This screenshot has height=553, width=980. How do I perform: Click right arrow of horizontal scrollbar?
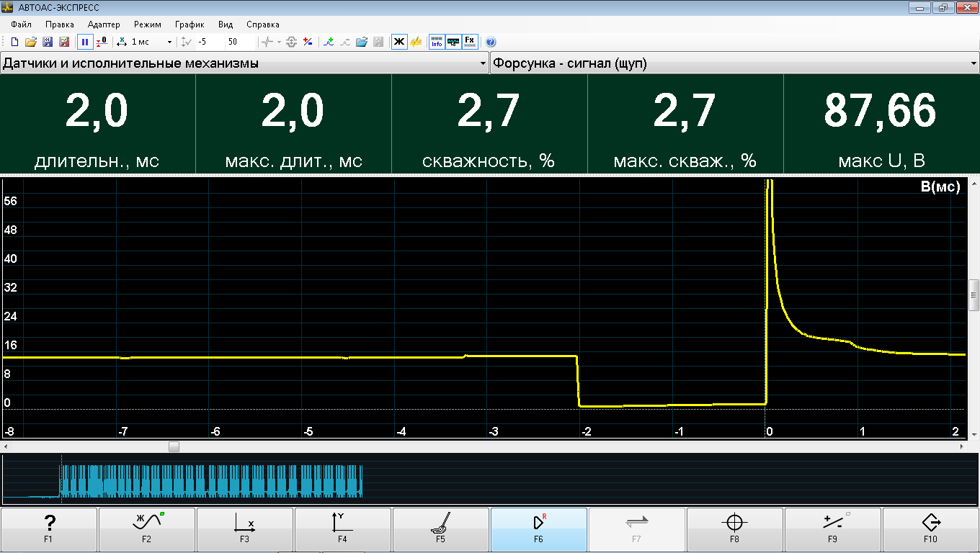[962, 447]
